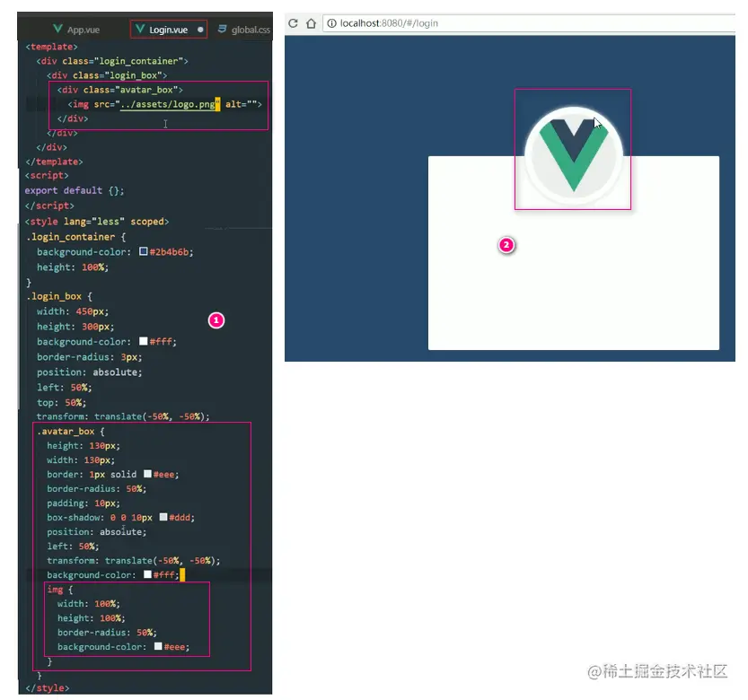
Task: Click the 'top: 50%;' line
Action: tap(62, 402)
